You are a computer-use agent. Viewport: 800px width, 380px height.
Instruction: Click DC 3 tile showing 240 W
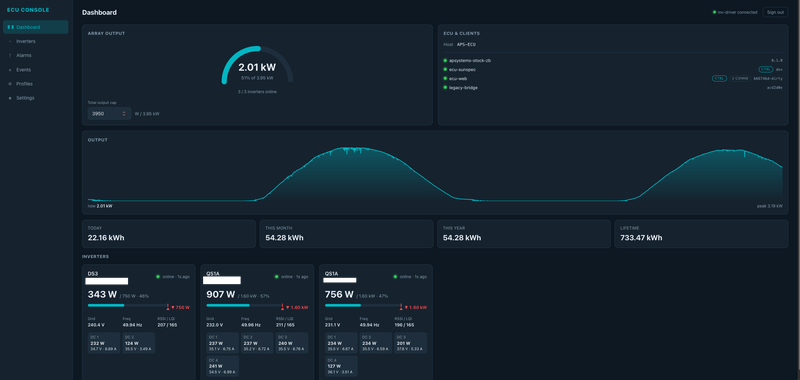coord(292,343)
